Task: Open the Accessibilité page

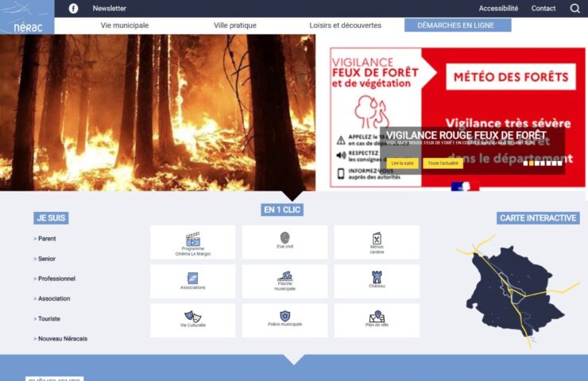Action: click(x=498, y=8)
